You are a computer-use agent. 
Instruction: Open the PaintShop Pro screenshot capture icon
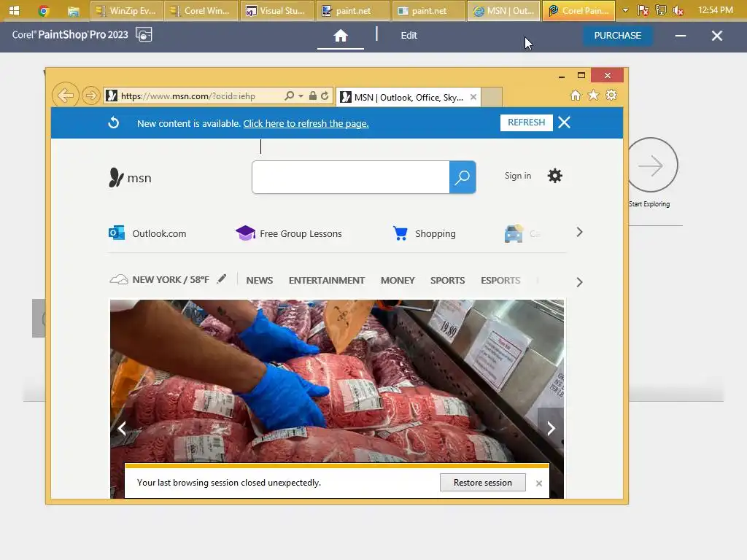tap(144, 35)
